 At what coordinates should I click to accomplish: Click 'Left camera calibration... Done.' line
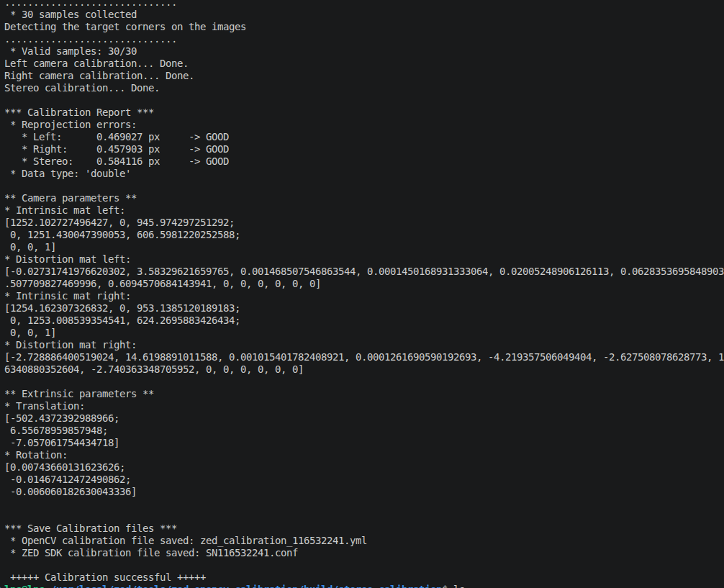pos(96,63)
